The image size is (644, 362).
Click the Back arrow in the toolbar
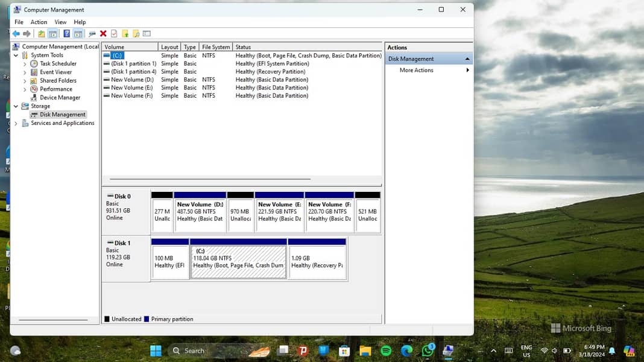pyautogui.click(x=16, y=34)
